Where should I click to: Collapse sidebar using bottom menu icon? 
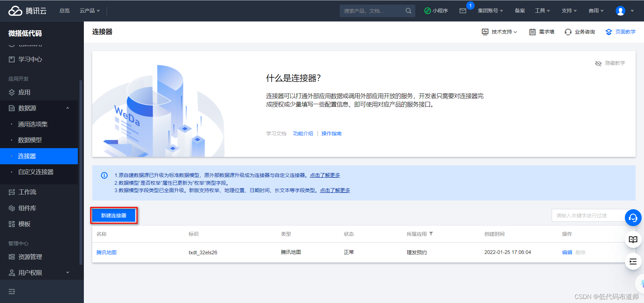[12, 292]
